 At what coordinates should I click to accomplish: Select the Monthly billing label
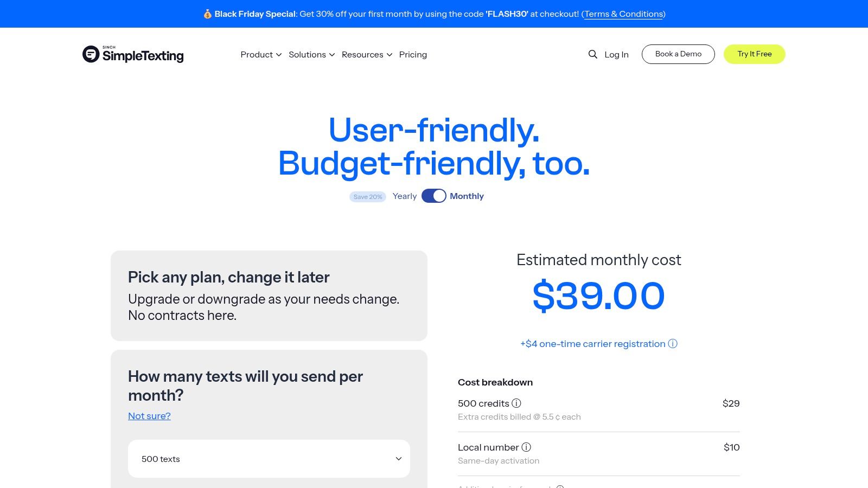pos(467,196)
